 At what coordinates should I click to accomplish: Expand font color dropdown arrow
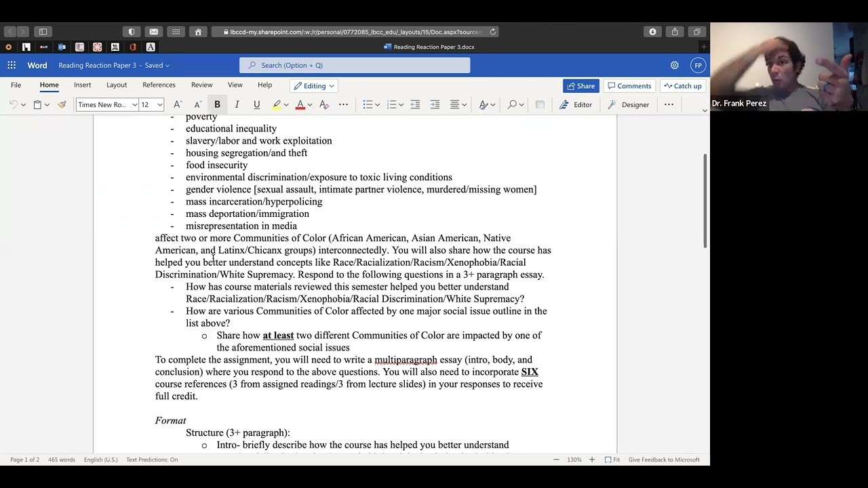(x=310, y=104)
